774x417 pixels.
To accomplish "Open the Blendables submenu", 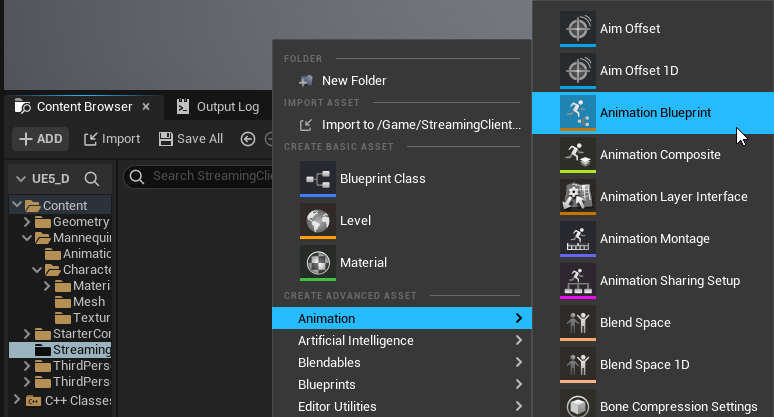I will 400,362.
